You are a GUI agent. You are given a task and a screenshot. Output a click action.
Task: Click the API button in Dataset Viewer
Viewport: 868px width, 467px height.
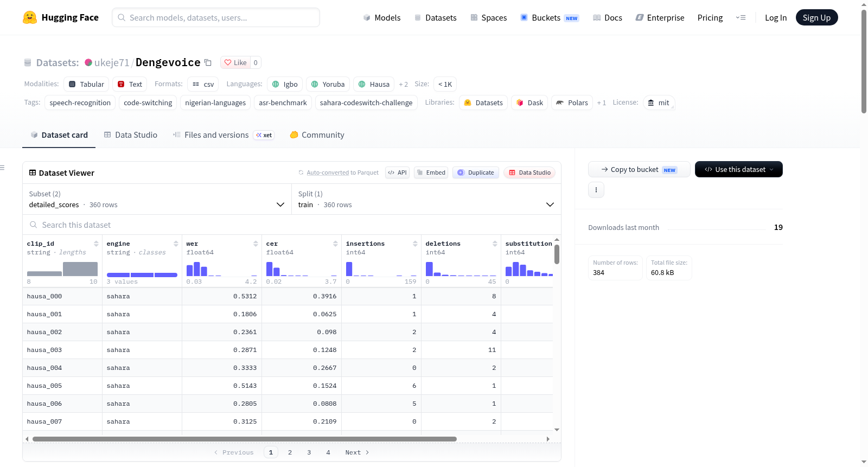(x=397, y=172)
